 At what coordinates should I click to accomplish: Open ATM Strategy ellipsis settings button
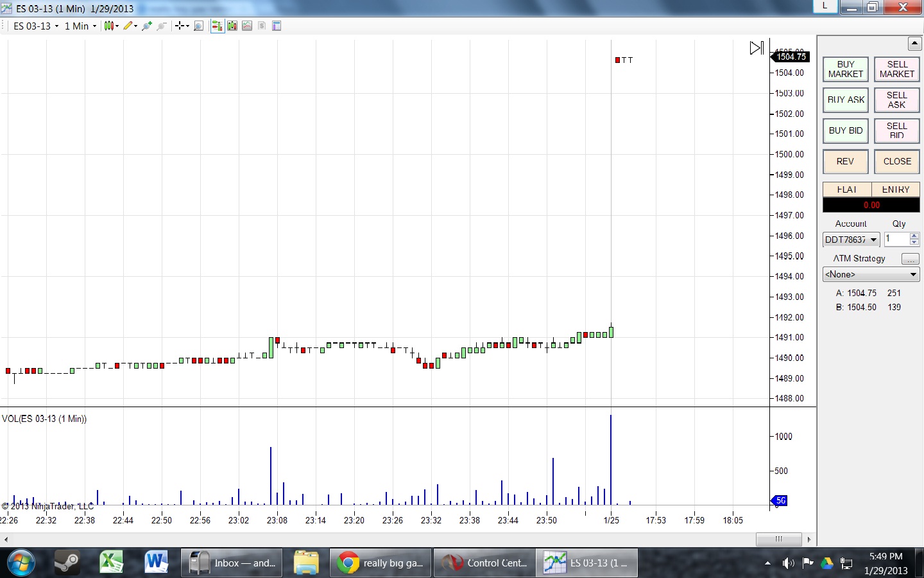coord(910,259)
